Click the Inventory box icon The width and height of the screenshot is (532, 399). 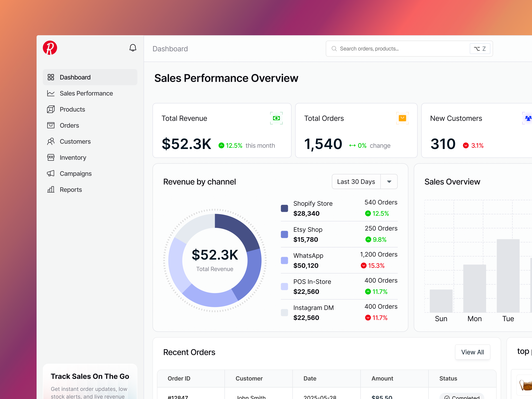(x=51, y=158)
